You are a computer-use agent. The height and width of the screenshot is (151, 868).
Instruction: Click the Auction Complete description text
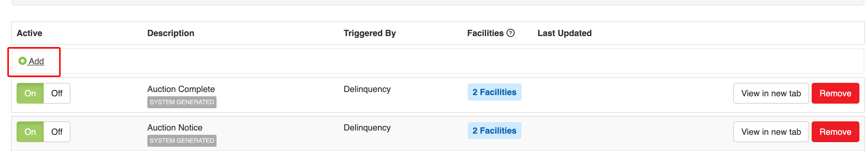tap(181, 89)
